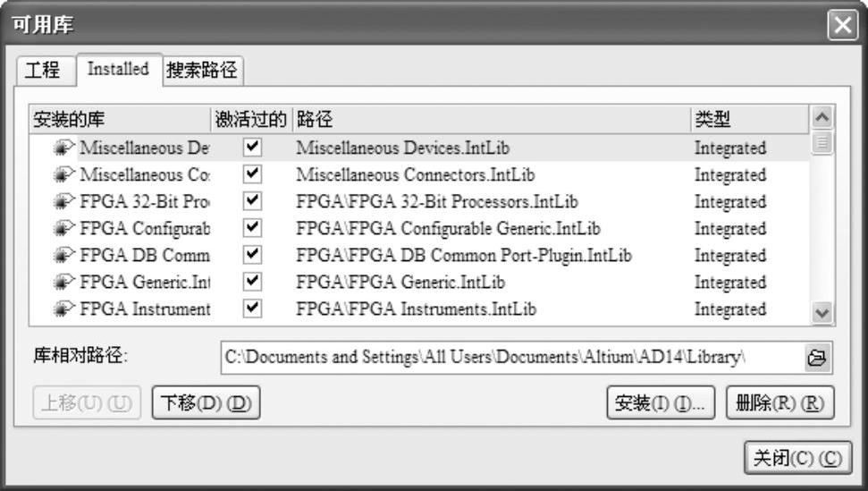868x491 pixels.
Task: Toggle the FPGA Generic.IntLib activated checkbox
Action: [253, 282]
